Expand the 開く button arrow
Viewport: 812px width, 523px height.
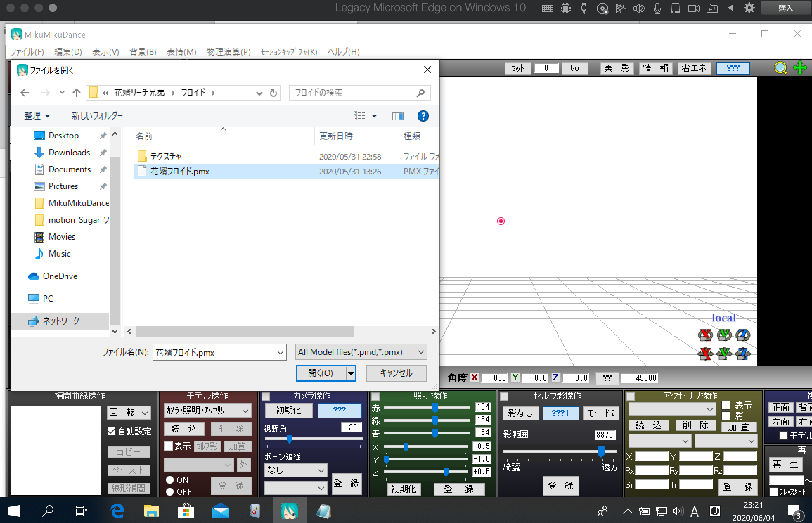[351, 373]
